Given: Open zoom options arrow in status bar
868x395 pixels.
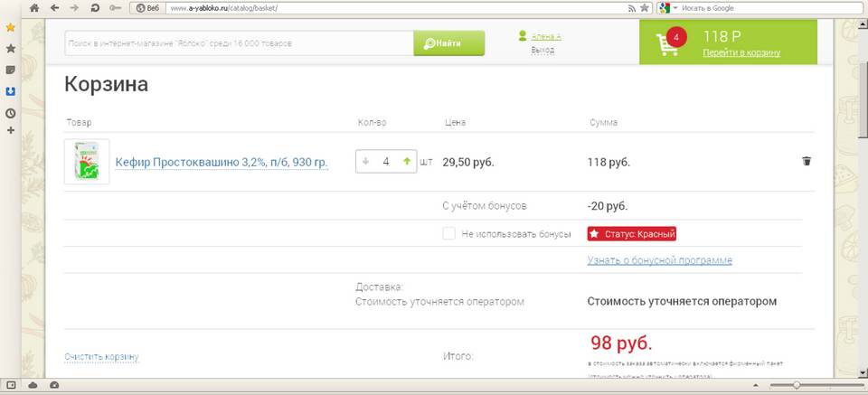Looking at the screenshot, I should point(756,385).
